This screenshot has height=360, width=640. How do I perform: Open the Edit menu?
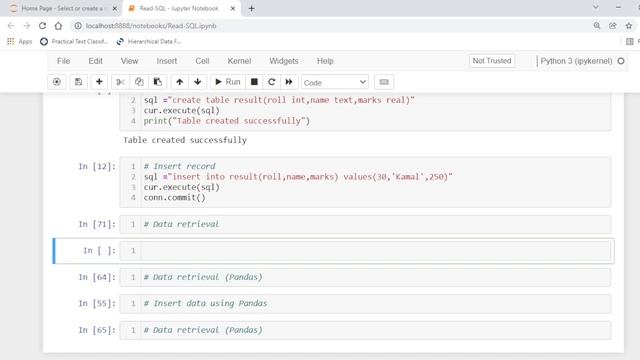point(96,61)
